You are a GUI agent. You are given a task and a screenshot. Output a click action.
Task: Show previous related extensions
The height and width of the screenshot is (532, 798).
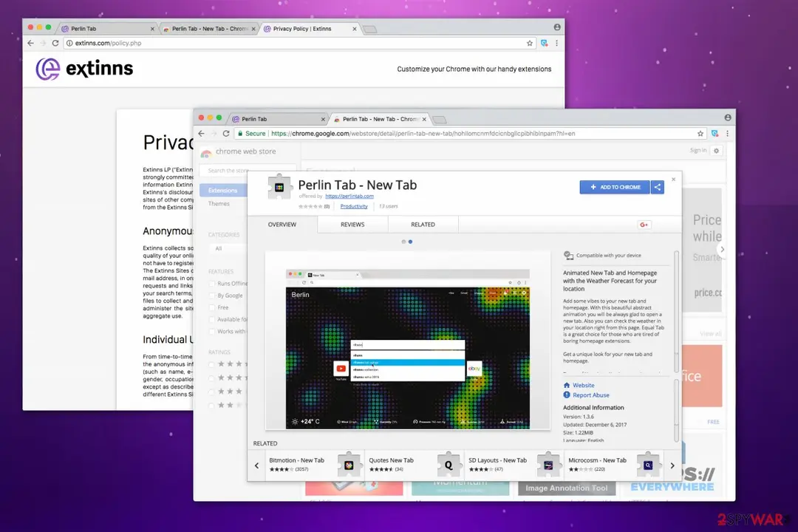click(x=256, y=465)
